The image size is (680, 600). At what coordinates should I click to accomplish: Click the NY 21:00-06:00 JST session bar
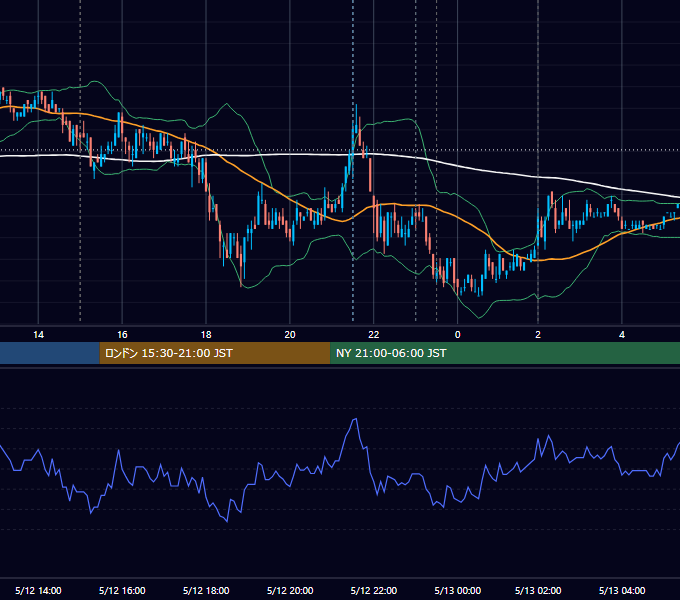coord(505,353)
